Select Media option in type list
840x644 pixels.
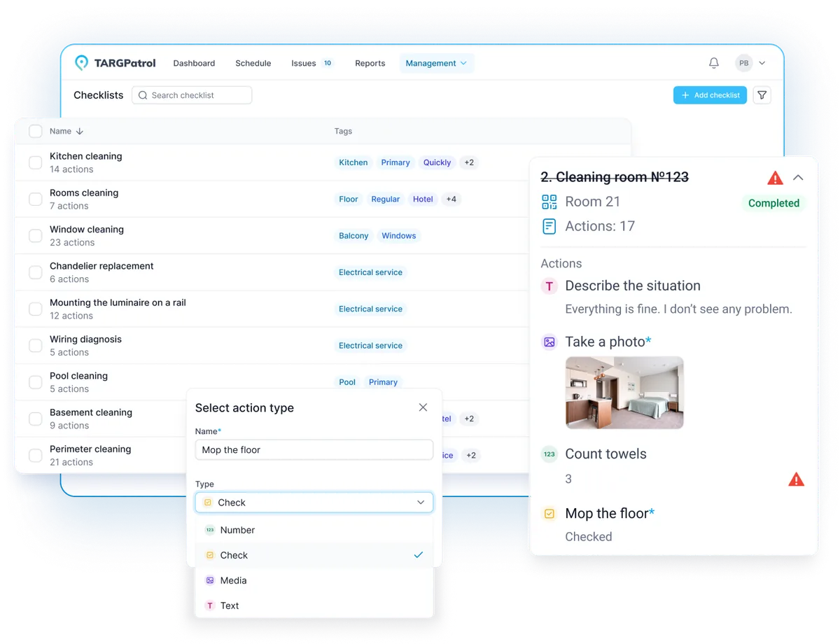coord(233,580)
